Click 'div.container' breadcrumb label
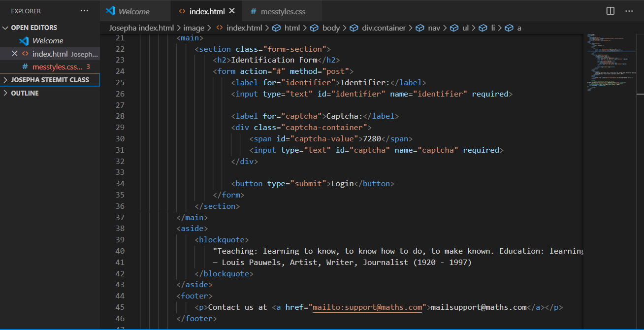The width and height of the screenshot is (644, 330). click(x=384, y=28)
